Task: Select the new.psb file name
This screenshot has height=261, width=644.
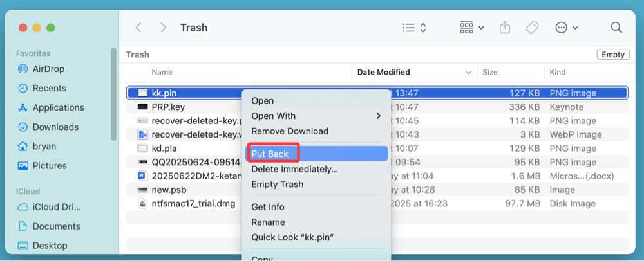Action: click(x=169, y=190)
